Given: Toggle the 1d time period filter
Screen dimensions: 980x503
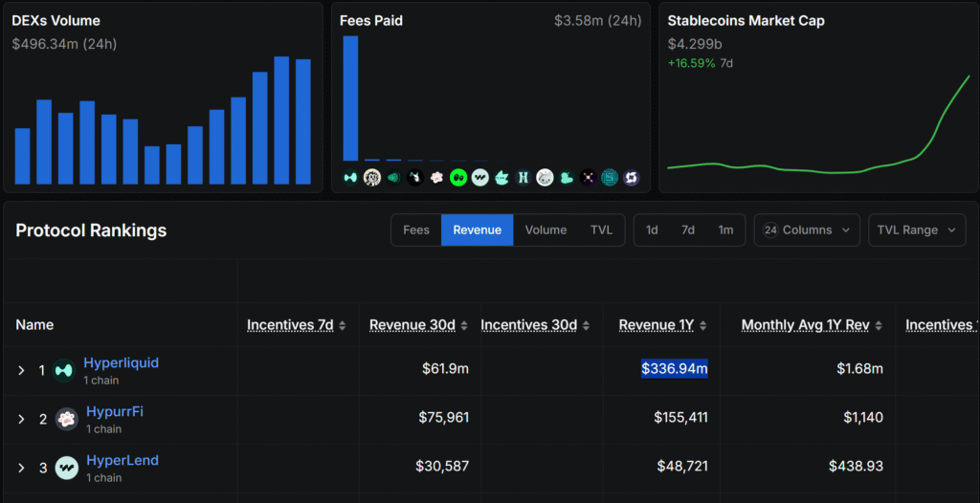Looking at the screenshot, I should (x=652, y=230).
